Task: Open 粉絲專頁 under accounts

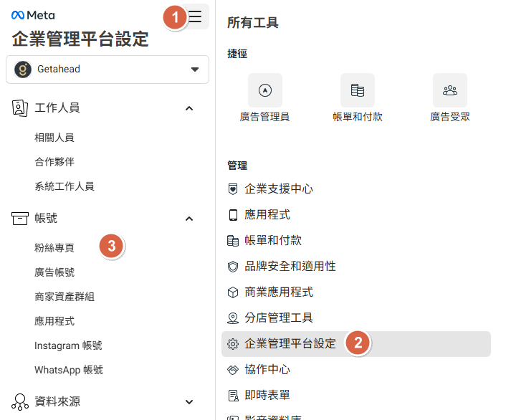Action: tap(54, 248)
